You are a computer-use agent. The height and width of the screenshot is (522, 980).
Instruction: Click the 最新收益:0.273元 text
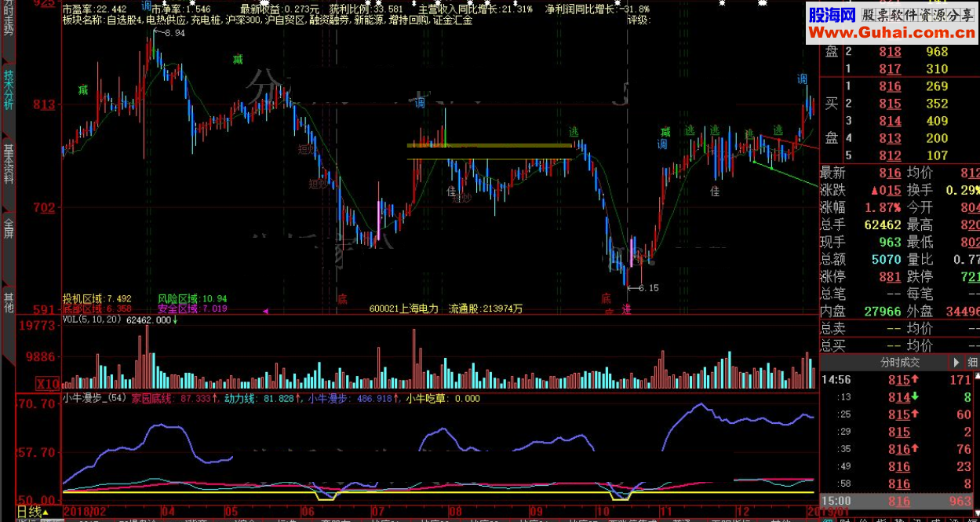pos(279,9)
